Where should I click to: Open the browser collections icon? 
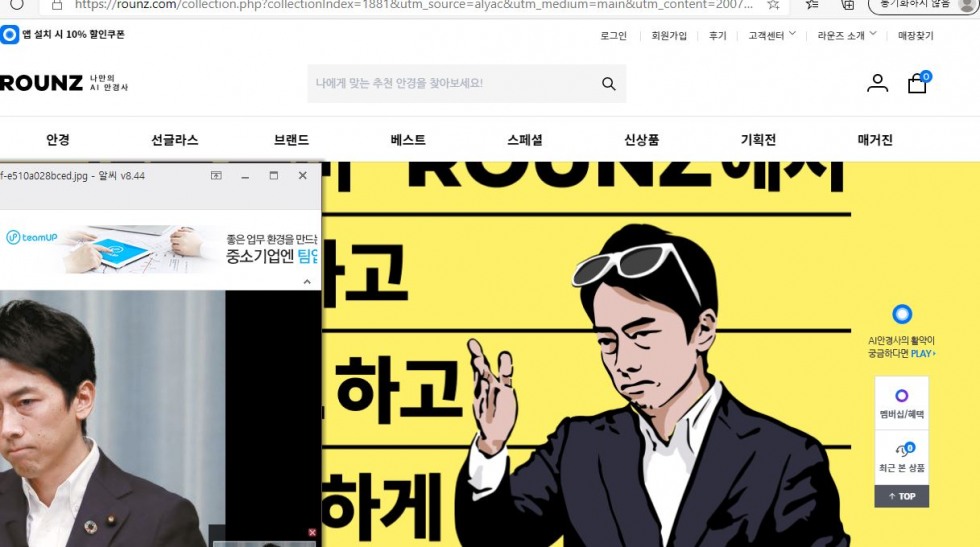(x=848, y=4)
